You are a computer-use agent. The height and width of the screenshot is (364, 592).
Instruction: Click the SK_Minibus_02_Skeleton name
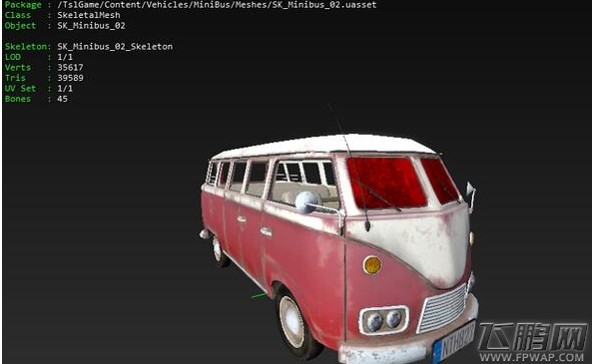coord(115,47)
